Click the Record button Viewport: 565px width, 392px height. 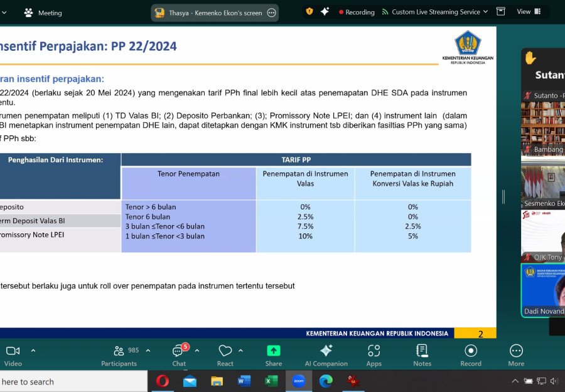(471, 355)
